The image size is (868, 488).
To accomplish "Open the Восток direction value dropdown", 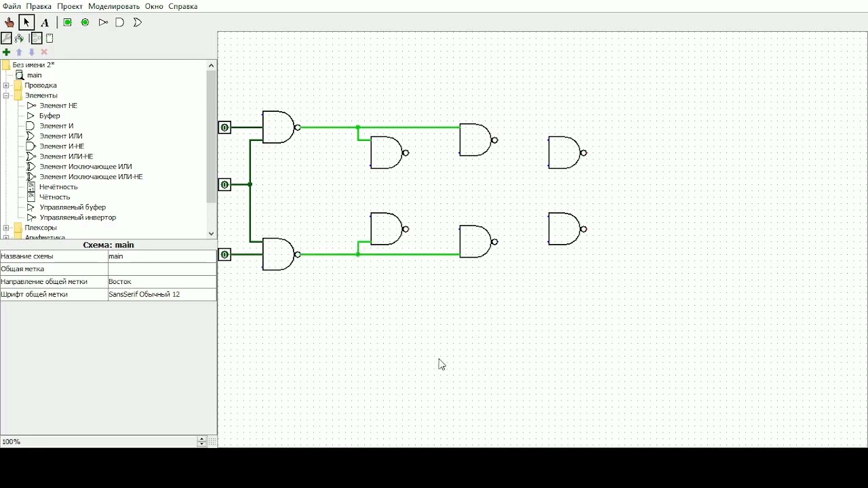I will tap(162, 282).
